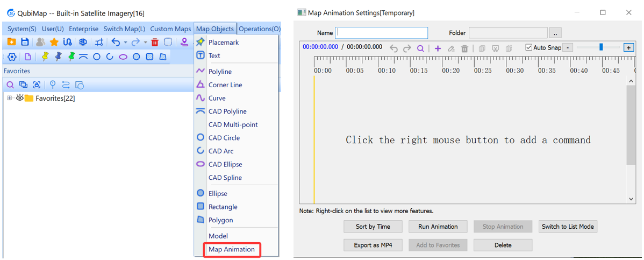Select the green pushpin placemark tool

[71, 57]
